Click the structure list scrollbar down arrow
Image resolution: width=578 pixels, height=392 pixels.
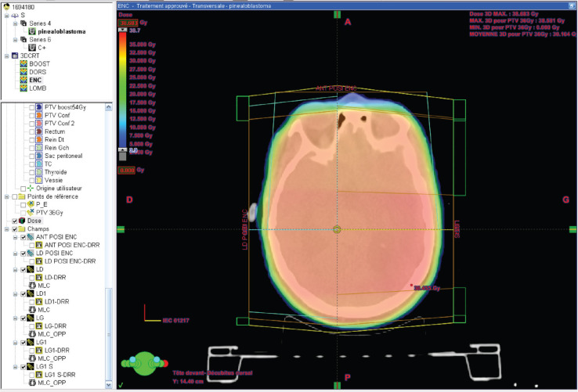[x=109, y=385]
